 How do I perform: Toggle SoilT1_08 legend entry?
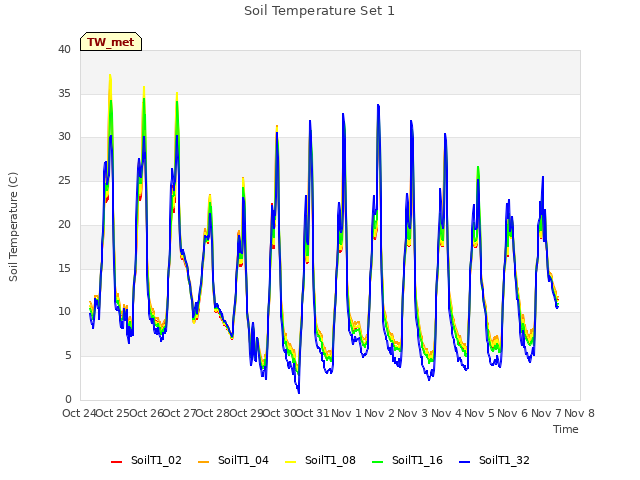click(x=320, y=460)
